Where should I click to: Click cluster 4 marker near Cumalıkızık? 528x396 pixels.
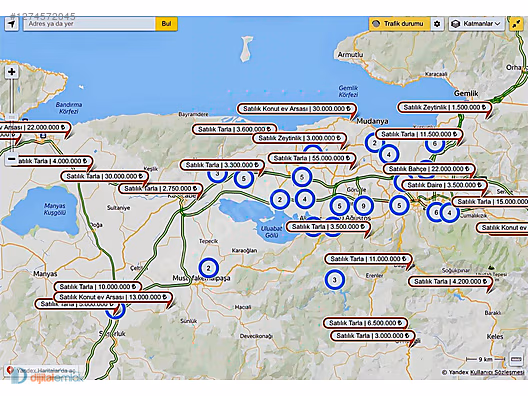coord(449,213)
